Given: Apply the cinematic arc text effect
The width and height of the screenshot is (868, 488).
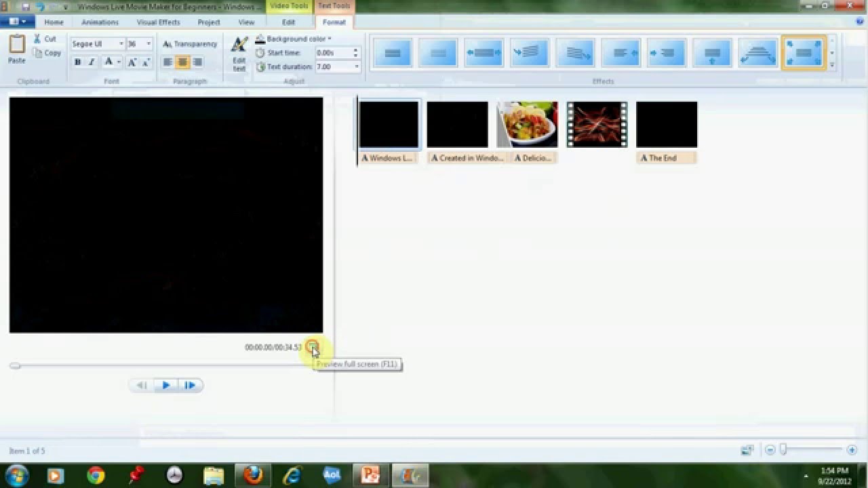Looking at the screenshot, I should click(757, 53).
